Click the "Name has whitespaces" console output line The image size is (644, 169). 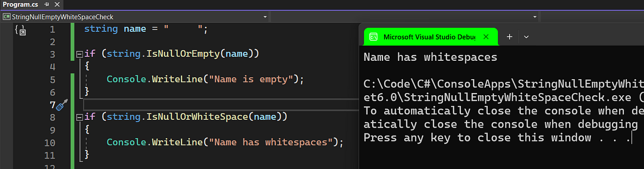pos(430,58)
